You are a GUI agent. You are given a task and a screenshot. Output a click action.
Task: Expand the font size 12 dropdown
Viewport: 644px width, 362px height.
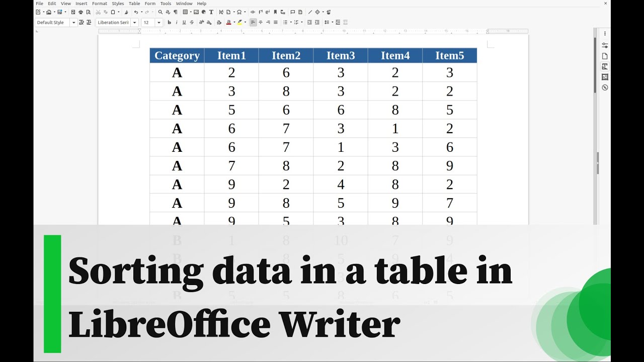point(159,23)
